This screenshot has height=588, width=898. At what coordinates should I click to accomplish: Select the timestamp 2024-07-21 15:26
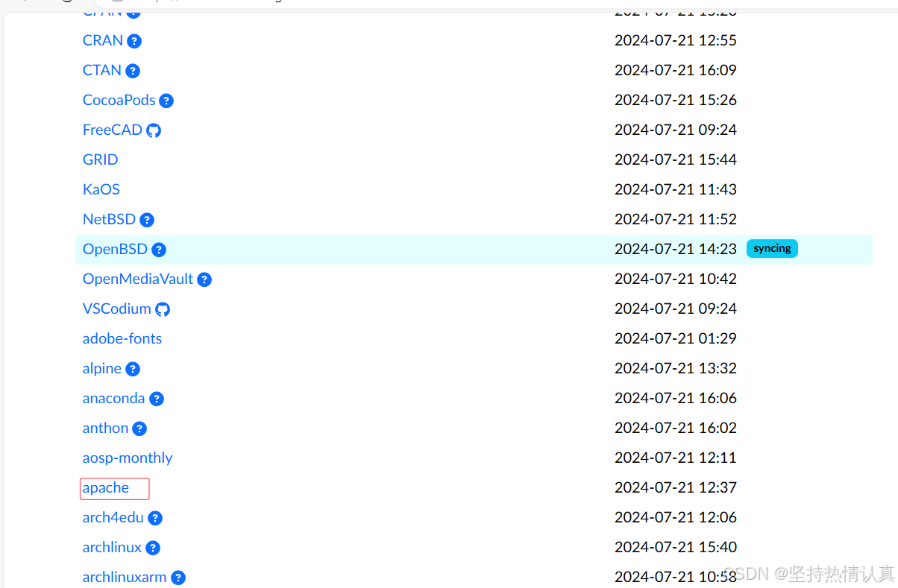pos(676,100)
